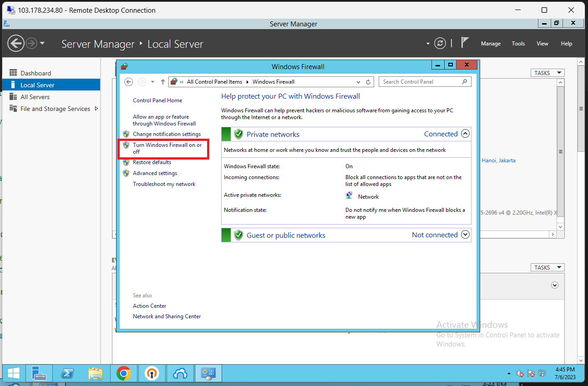Open Control Panel Home link
The image size is (588, 386).
click(x=157, y=100)
